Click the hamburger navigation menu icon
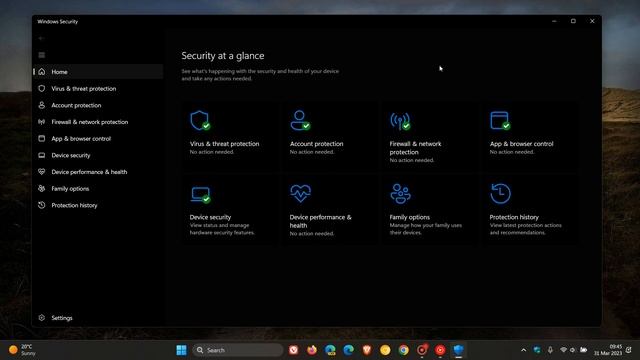The height and width of the screenshot is (360, 640). point(42,55)
